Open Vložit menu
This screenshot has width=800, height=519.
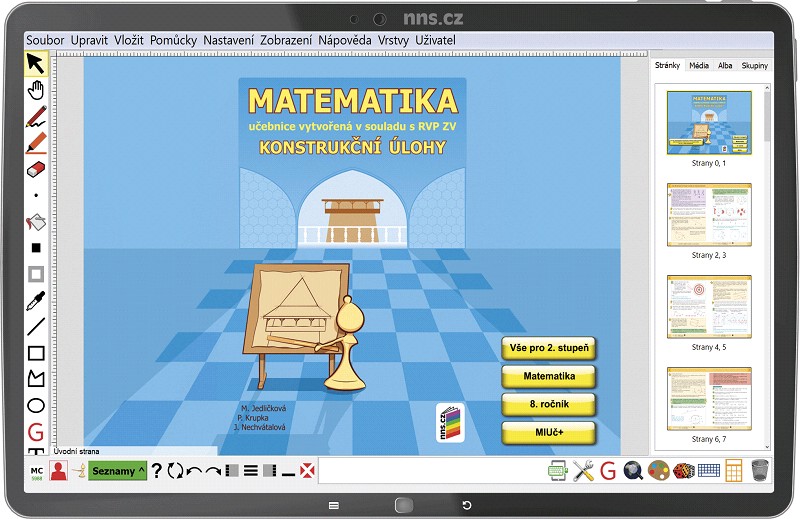click(x=129, y=40)
